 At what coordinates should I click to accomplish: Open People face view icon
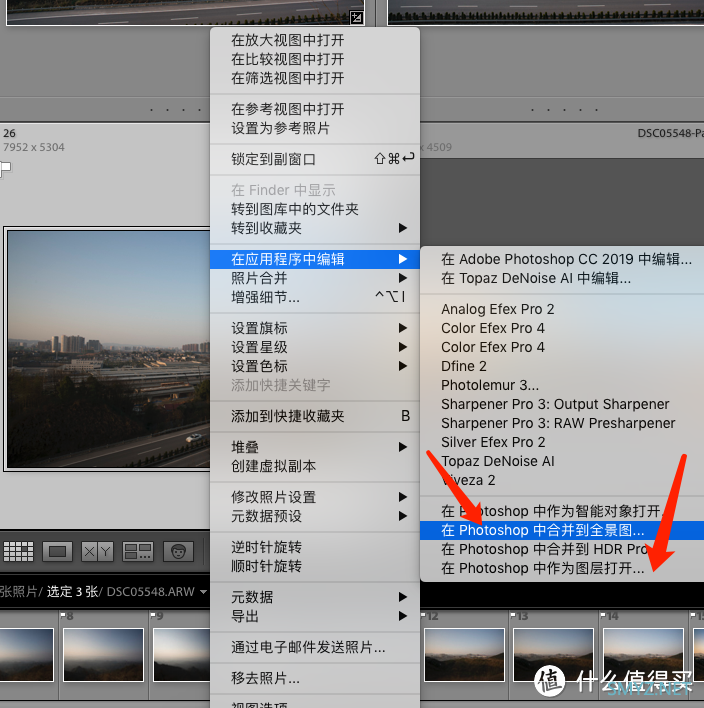[178, 551]
